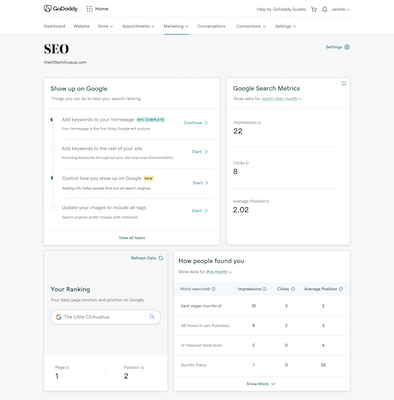
Task: Go to the Conversations tab
Action: click(x=211, y=26)
